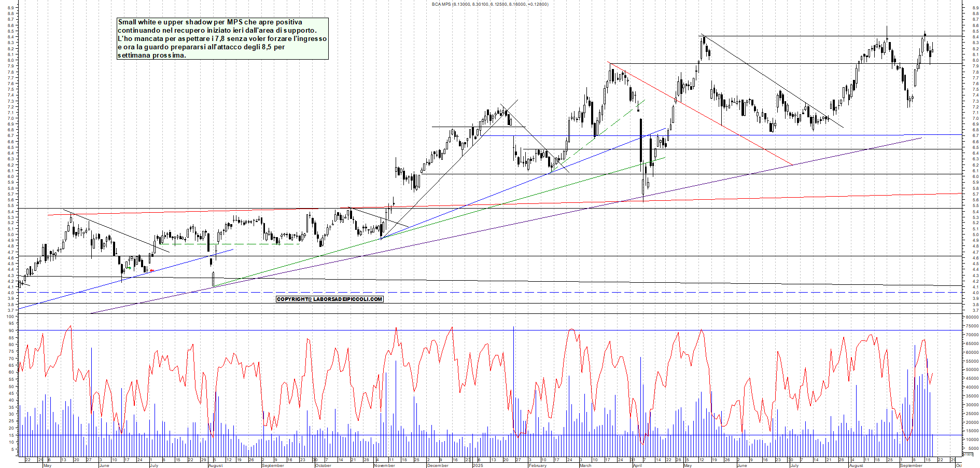The width and height of the screenshot is (980, 468).
Task: Click 6.7 on the right price axis
Action: (975, 136)
